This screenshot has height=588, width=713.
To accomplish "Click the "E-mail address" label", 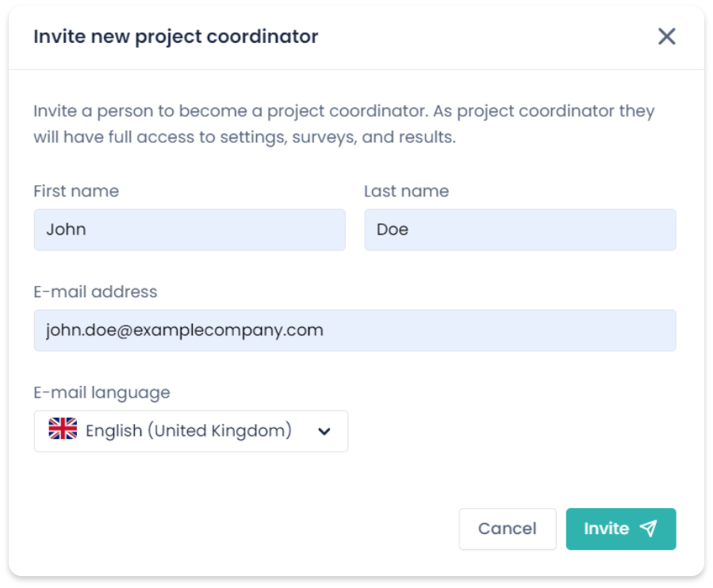I will coord(95,292).
